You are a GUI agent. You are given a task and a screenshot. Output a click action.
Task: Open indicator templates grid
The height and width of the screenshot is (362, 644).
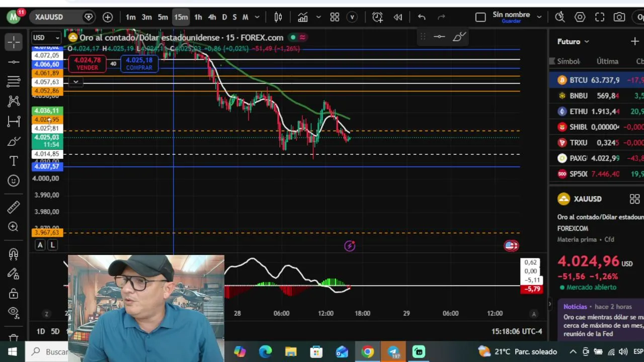point(335,17)
